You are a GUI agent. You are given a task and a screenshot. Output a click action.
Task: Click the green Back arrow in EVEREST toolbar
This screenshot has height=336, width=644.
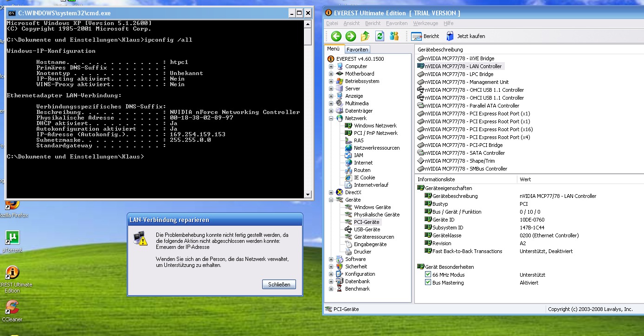click(336, 36)
